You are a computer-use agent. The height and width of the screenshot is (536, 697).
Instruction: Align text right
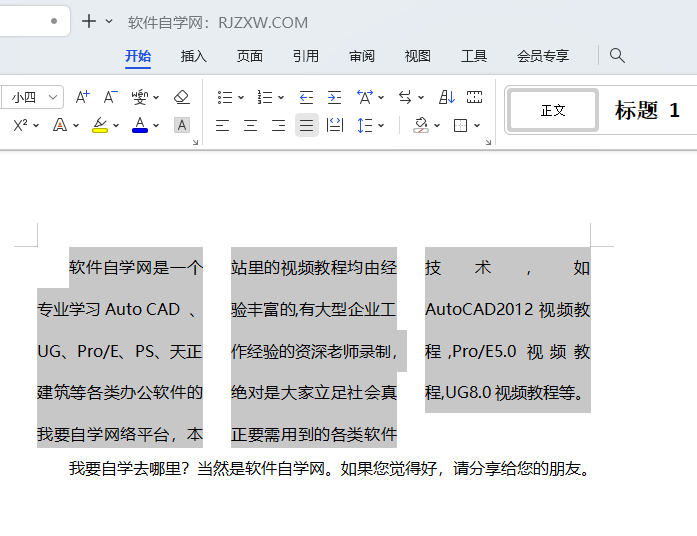[x=278, y=125]
